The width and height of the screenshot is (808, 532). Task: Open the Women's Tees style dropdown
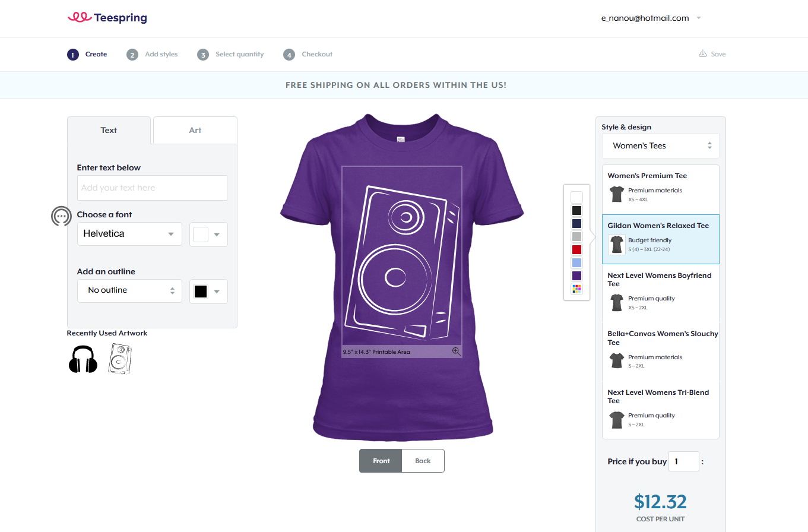pos(660,146)
